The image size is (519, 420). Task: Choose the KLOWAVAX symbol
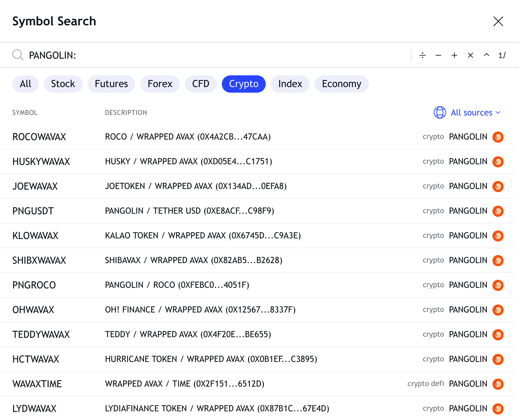tap(35, 236)
